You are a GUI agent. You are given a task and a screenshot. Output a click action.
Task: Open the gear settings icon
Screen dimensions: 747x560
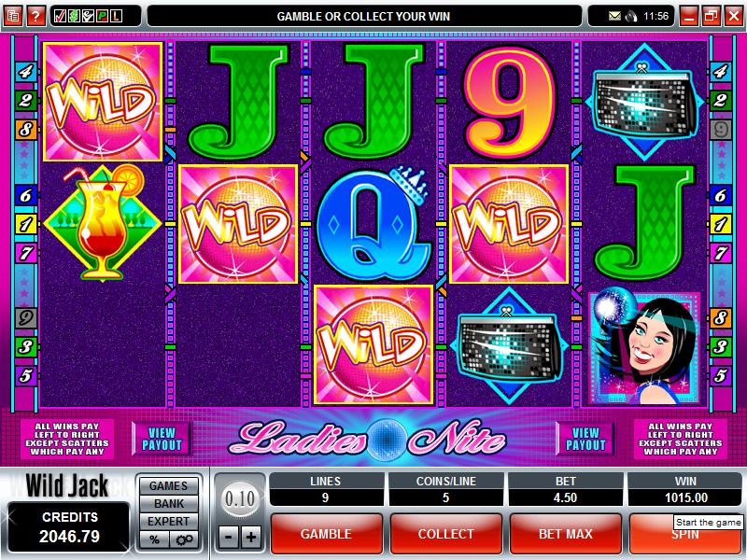(x=184, y=539)
